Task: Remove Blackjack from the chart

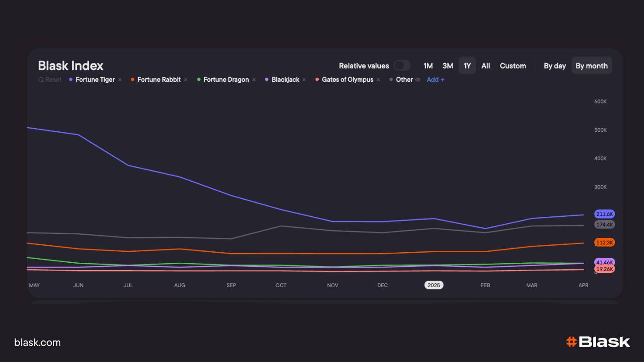Action: coord(304,79)
